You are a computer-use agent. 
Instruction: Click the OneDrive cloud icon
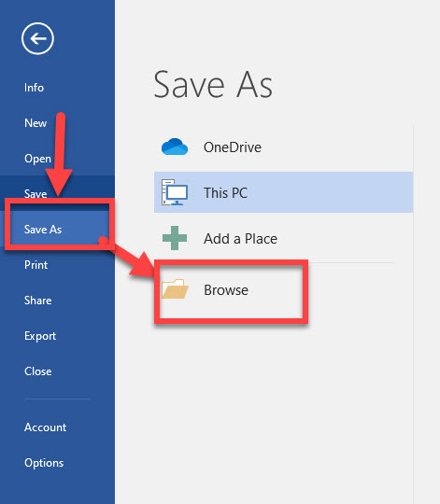tap(175, 147)
